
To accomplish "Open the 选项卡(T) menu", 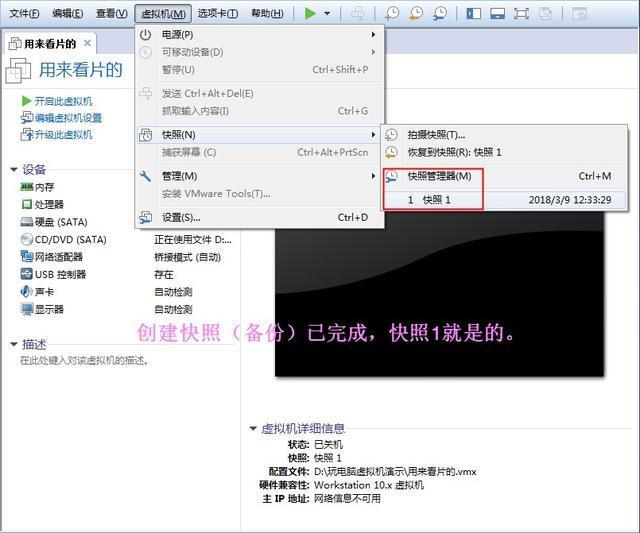I will (x=218, y=13).
